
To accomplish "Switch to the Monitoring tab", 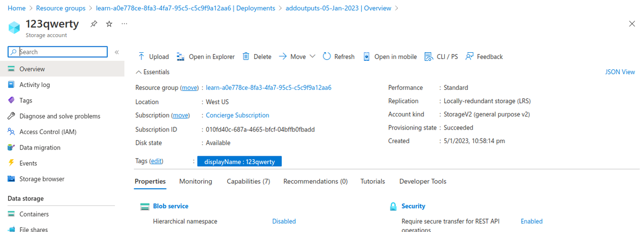I will (x=196, y=181).
